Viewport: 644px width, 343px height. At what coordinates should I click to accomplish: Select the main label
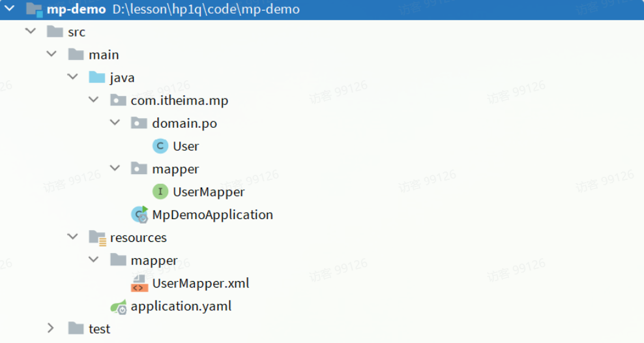(104, 55)
